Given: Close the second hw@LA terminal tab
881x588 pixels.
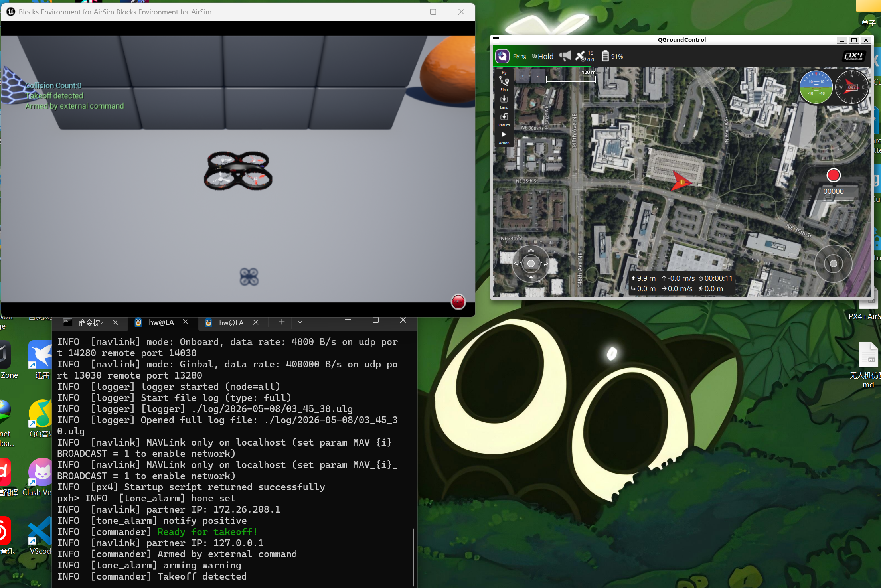Looking at the screenshot, I should pyautogui.click(x=256, y=322).
